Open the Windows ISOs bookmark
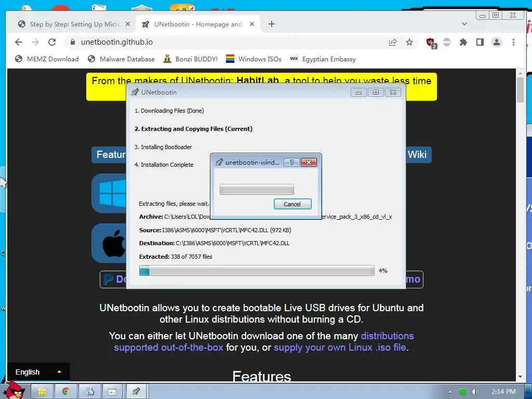The image size is (532, 399). (x=254, y=59)
